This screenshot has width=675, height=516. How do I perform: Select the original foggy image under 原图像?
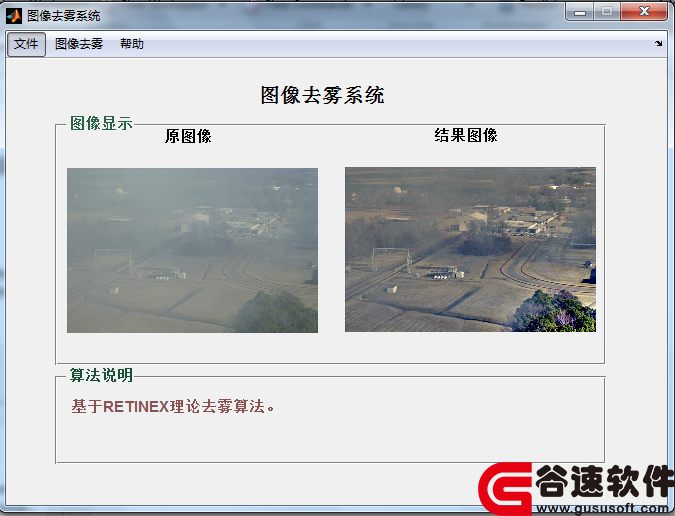pos(192,250)
